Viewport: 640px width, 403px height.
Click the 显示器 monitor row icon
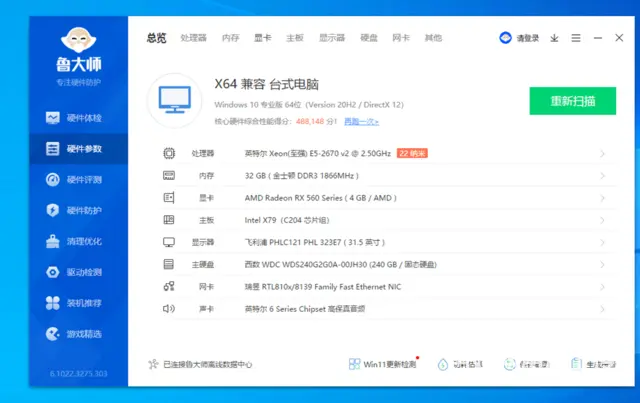click(x=169, y=243)
